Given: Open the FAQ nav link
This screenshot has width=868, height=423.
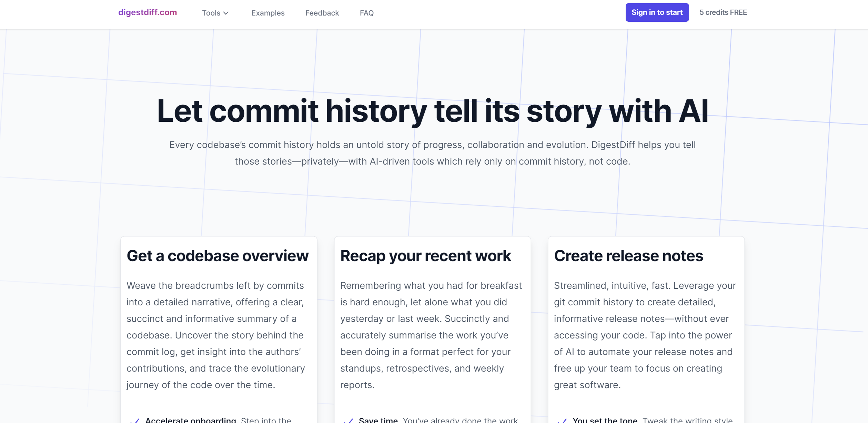Looking at the screenshot, I should [x=366, y=13].
